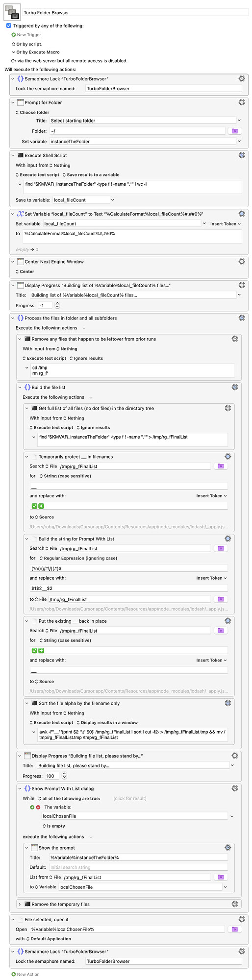Viewport: 252px width, 980px height.
Task: Expand the Remove the temporary files action
Action: pyautogui.click(x=20, y=904)
